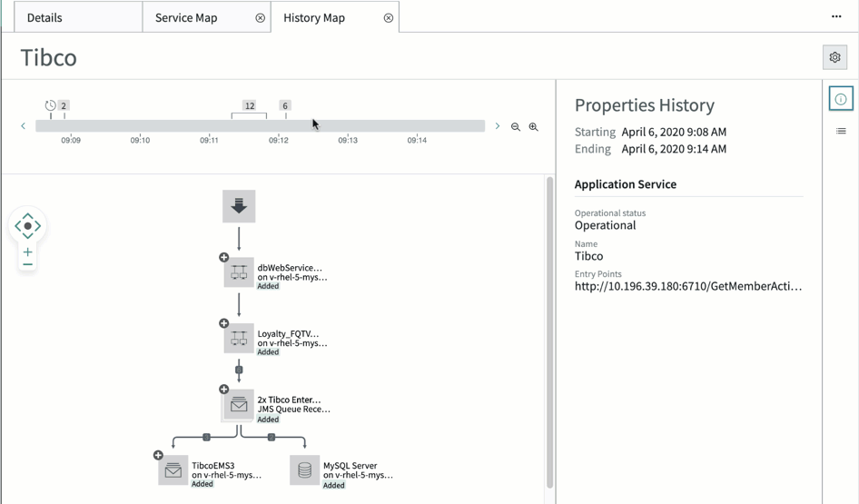This screenshot has width=859, height=504.
Task: Zoom in the timeline
Action: point(534,126)
